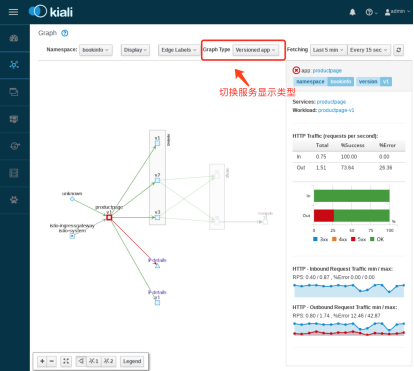Select the Graph sidebar icon
Image resolution: width=414 pixels, height=371 pixels.
pyautogui.click(x=14, y=65)
